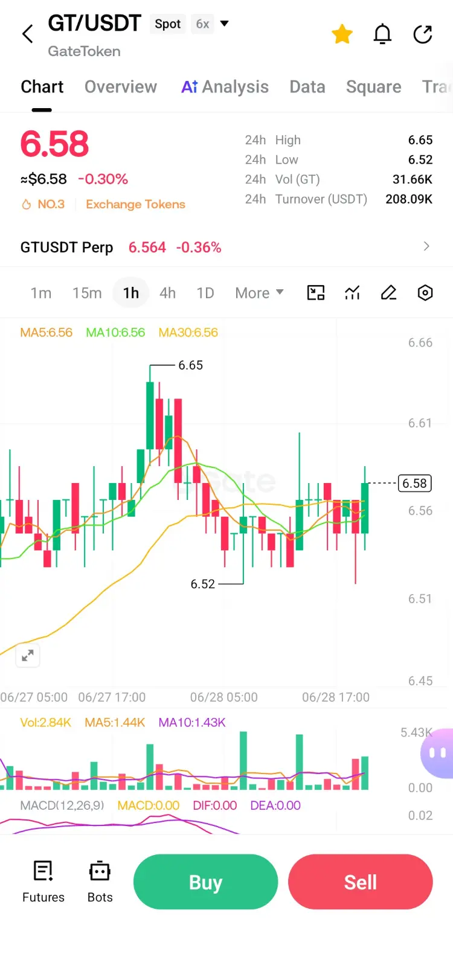453x980 pixels.
Task: Select the 1D timeframe
Action: 205,293
